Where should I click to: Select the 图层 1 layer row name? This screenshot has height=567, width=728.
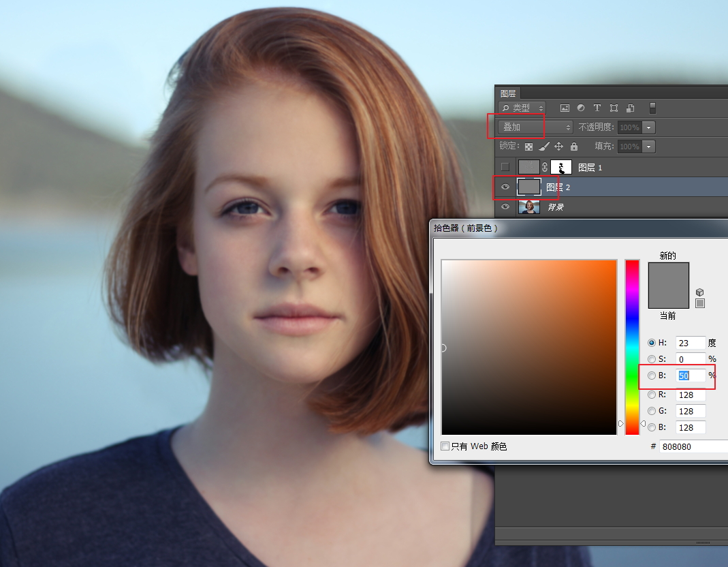click(590, 168)
